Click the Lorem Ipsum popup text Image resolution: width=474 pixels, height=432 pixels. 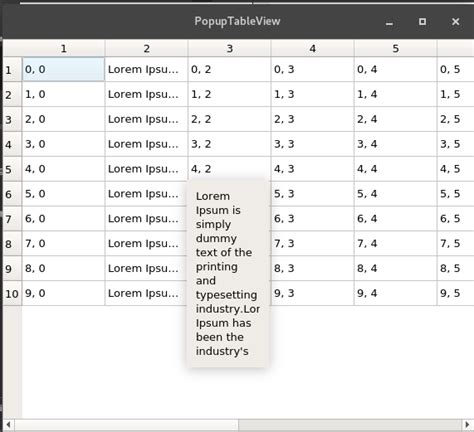228,274
